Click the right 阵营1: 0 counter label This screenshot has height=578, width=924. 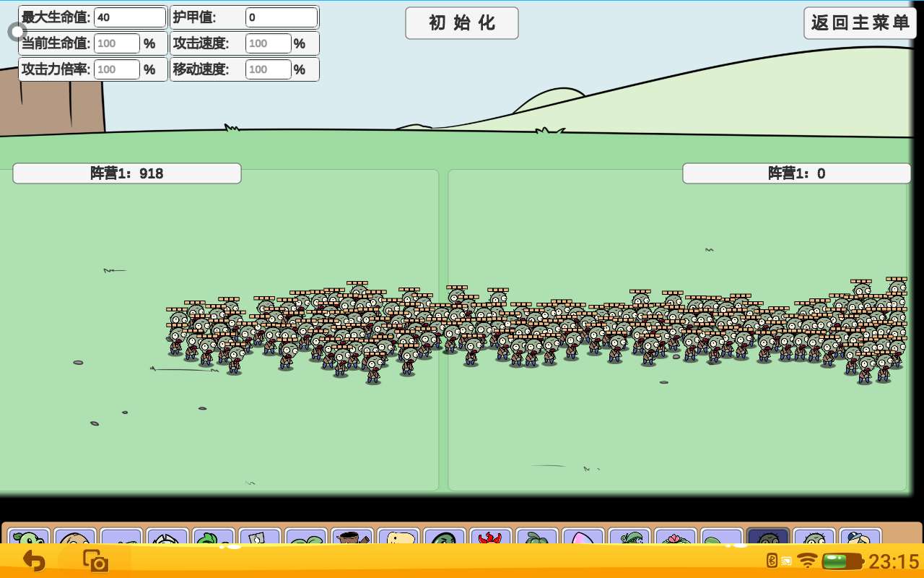tap(796, 173)
